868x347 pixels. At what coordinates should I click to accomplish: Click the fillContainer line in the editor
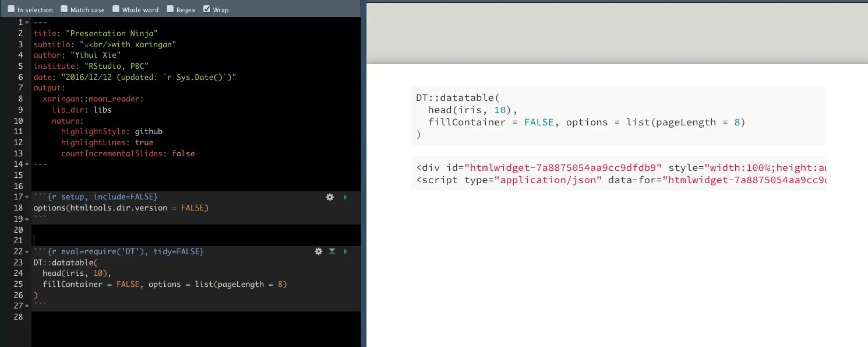pos(165,285)
